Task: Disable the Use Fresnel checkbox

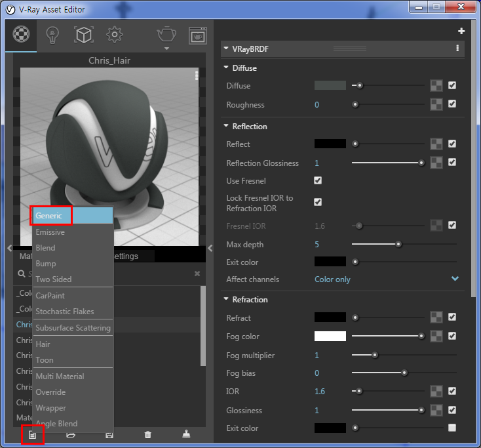Action: [318, 180]
